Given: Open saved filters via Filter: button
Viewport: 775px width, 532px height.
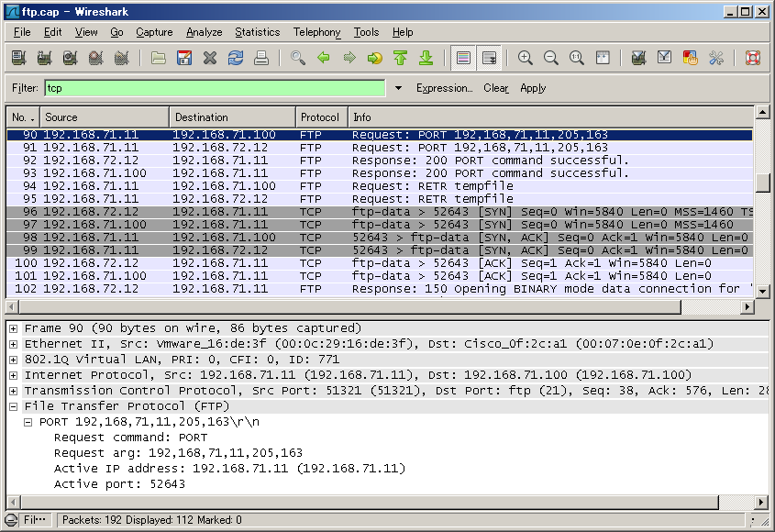Looking at the screenshot, I should pyautogui.click(x=25, y=88).
